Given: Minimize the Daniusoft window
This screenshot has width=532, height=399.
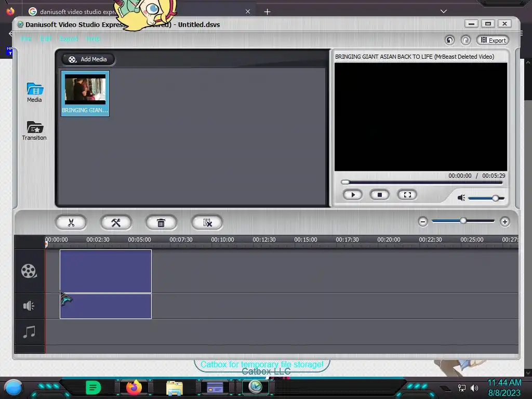Looking at the screenshot, I should pyautogui.click(x=471, y=24).
